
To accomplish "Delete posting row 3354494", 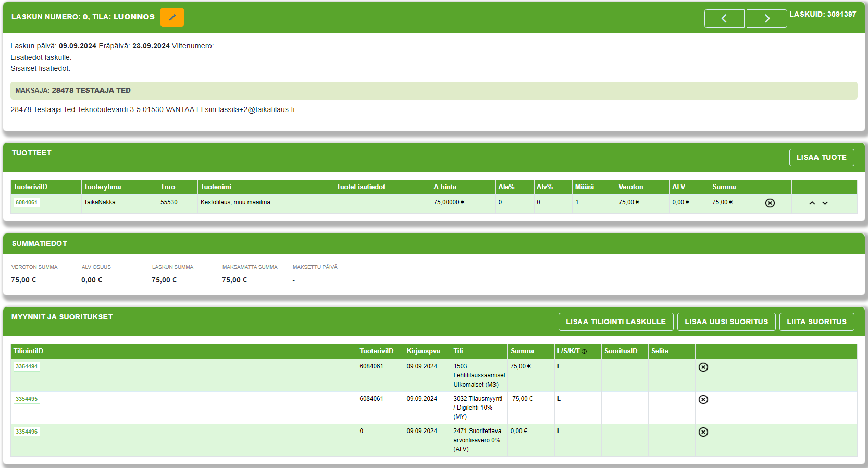I will pyautogui.click(x=703, y=367).
